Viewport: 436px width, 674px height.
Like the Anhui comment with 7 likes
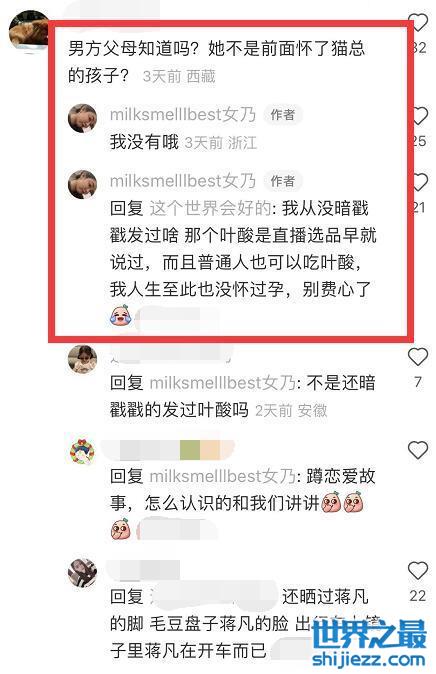[x=418, y=357]
